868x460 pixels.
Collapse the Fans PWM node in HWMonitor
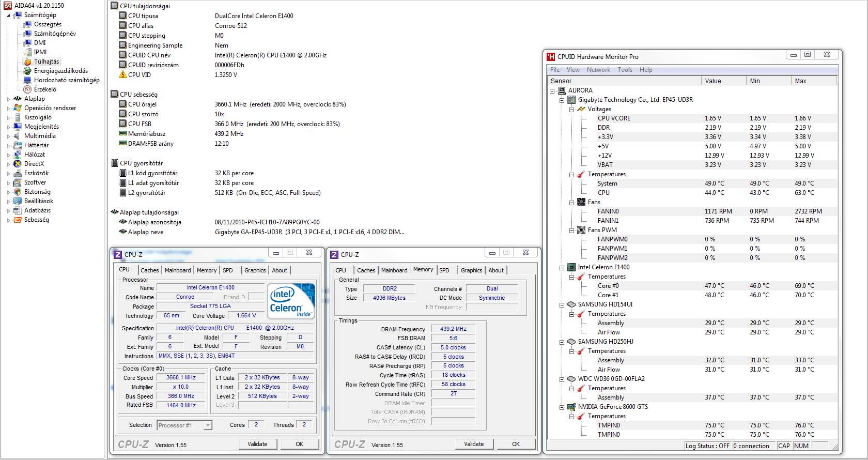572,230
